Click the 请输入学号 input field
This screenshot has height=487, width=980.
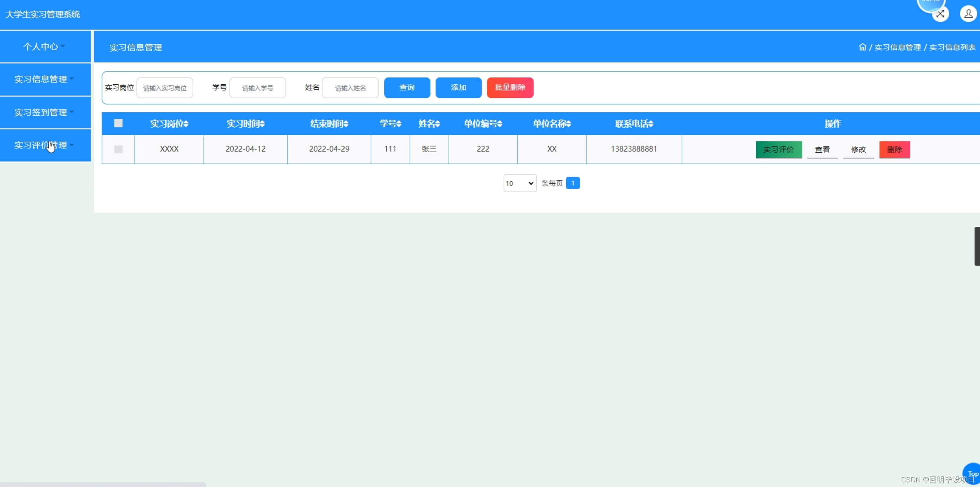pos(258,88)
